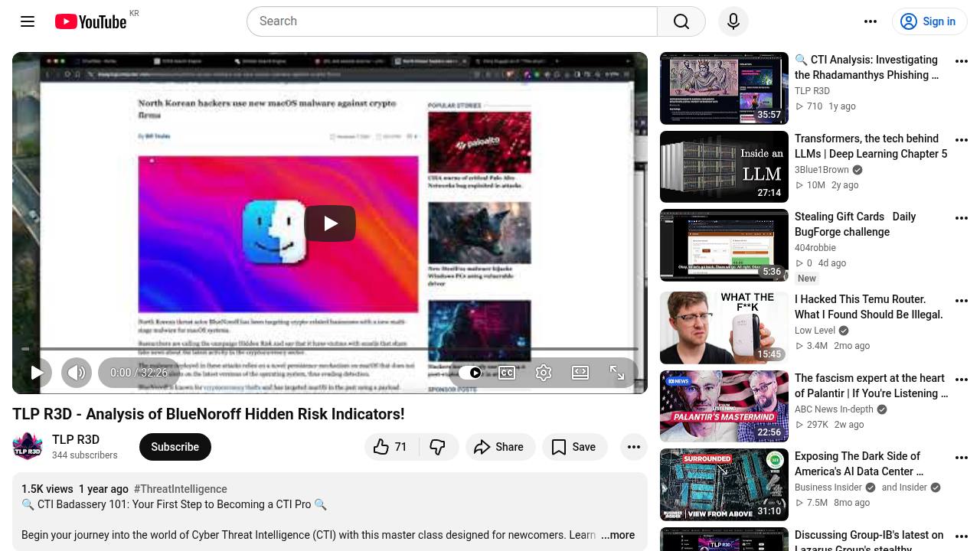Viewport: 980px width, 551px height.
Task: Share this video
Action: 500,447
